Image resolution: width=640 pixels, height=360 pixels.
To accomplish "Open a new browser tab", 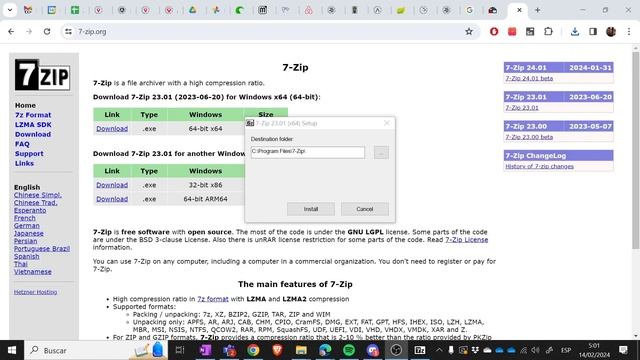I will (537, 10).
